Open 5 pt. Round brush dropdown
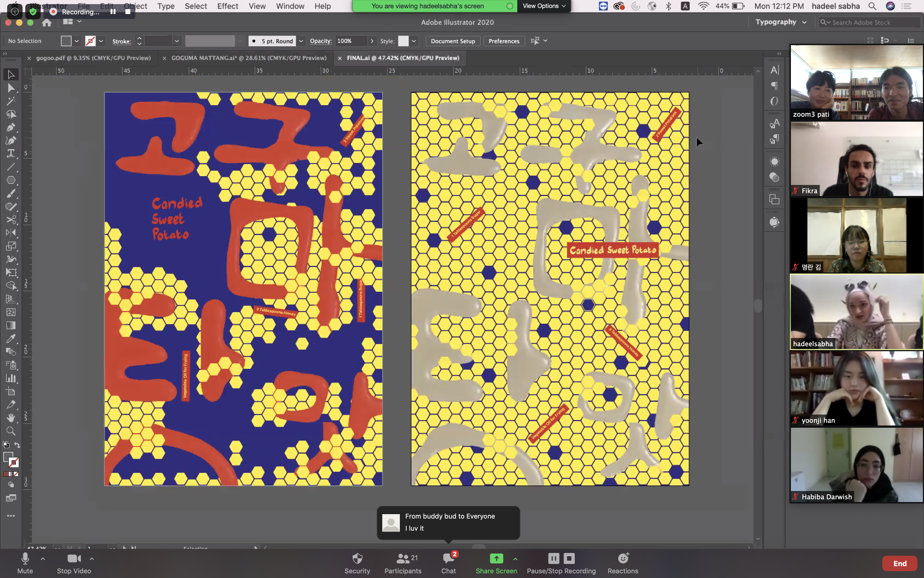 (301, 41)
